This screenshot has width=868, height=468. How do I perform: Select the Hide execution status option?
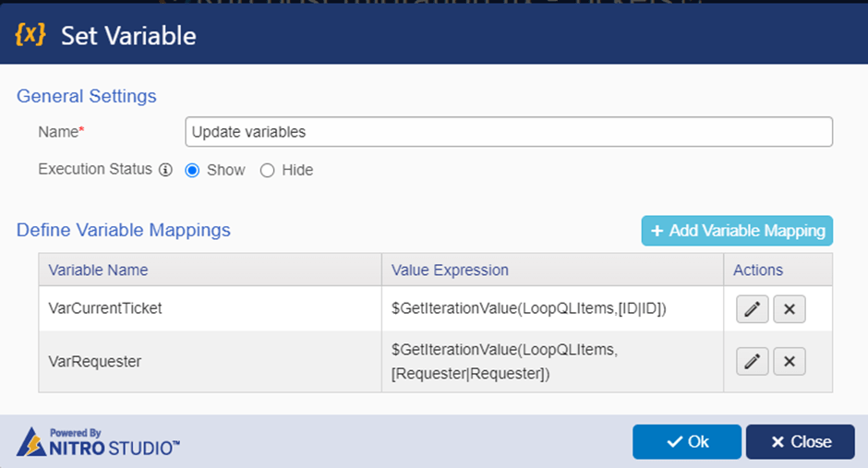268,170
